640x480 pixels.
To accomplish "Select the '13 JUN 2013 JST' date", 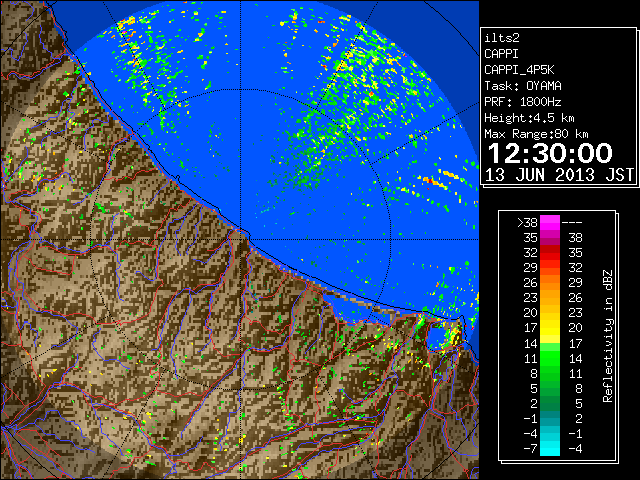I will click(559, 175).
